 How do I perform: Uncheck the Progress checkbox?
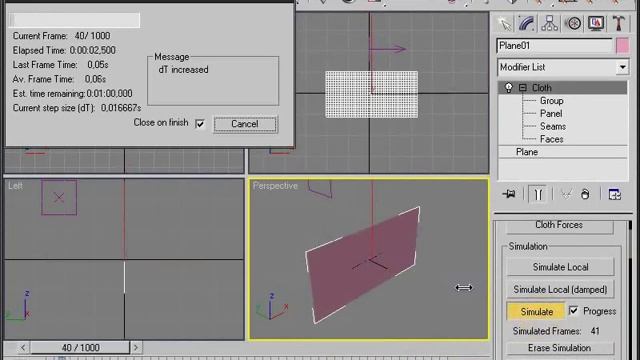[x=573, y=311]
